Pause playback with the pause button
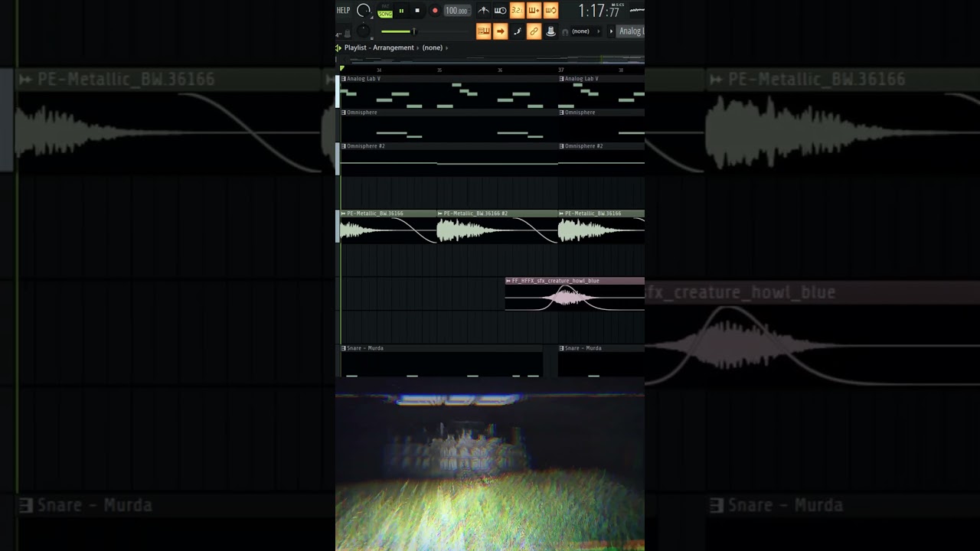 (x=401, y=11)
